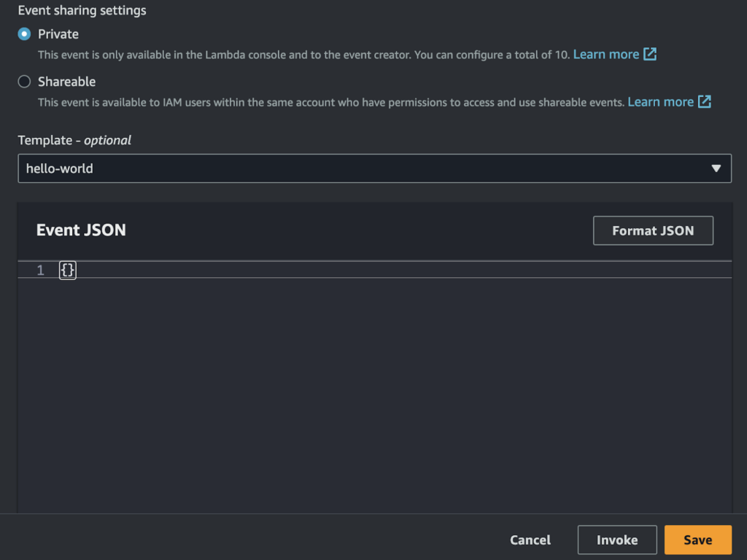Select the Private radio button

[24, 34]
